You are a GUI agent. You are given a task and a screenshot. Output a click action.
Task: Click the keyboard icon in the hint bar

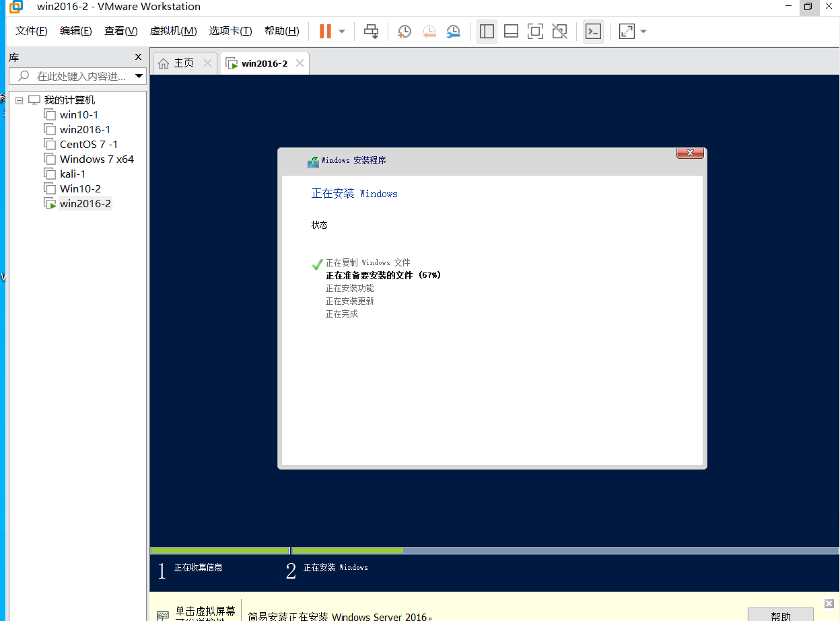163,615
